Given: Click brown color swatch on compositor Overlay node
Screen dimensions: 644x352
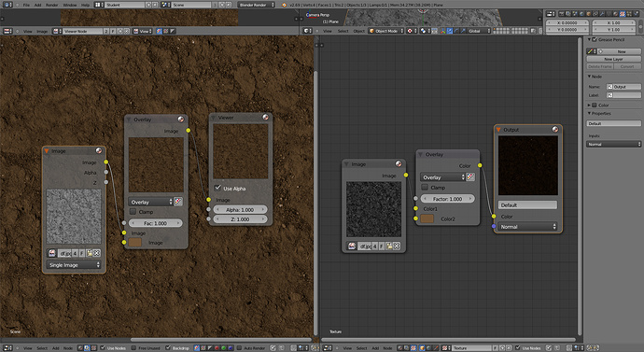Looking at the screenshot, I should 134,243.
